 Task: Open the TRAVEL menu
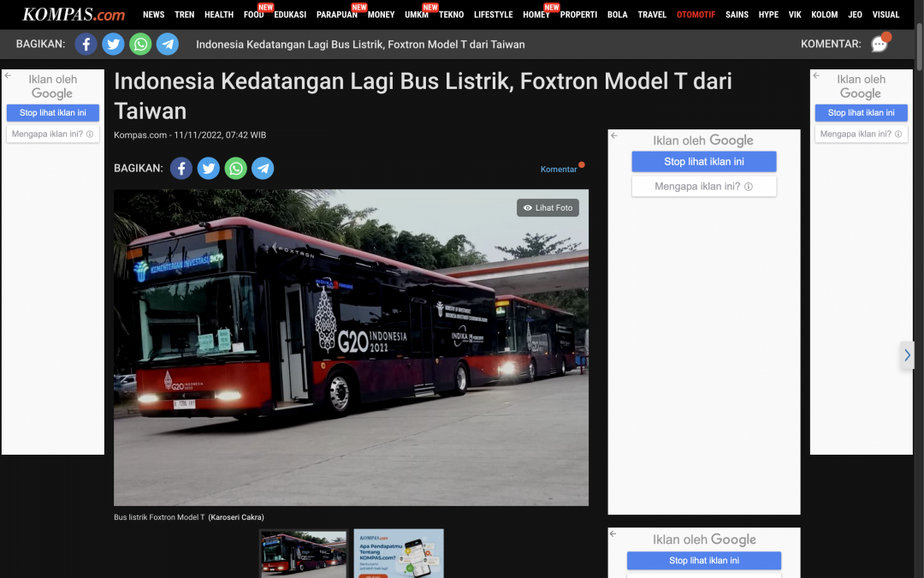point(652,15)
